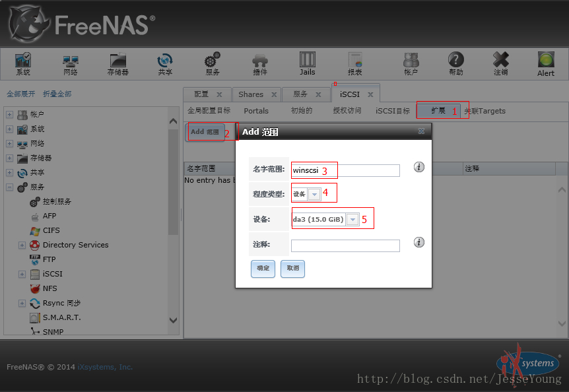Viewport: 569px width, 392px height.
Task: Close the Shares tab with its x
Action: 274,94
